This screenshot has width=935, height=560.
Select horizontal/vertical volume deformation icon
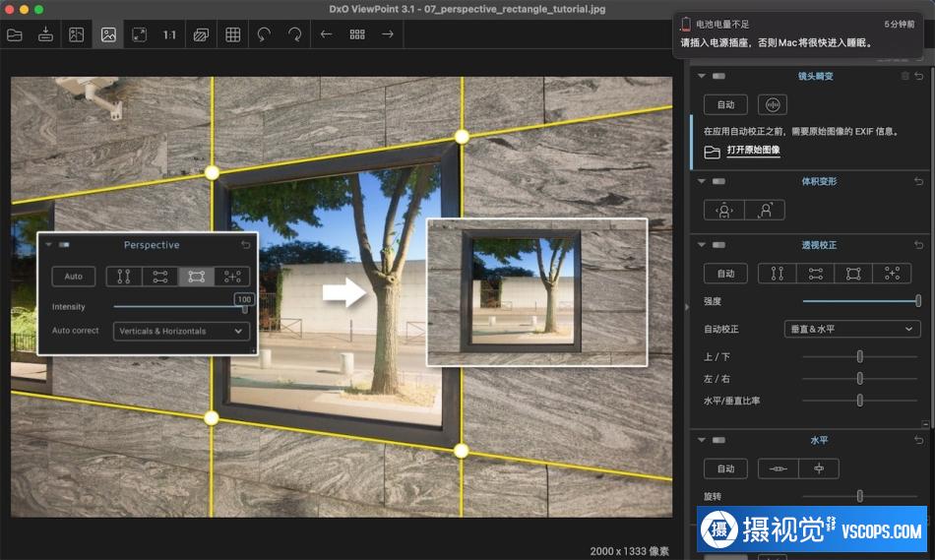pos(724,211)
